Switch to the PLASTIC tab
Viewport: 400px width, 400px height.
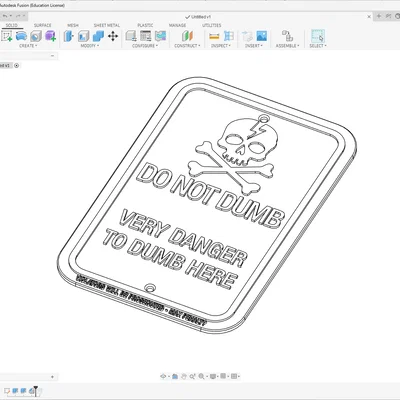[145, 25]
